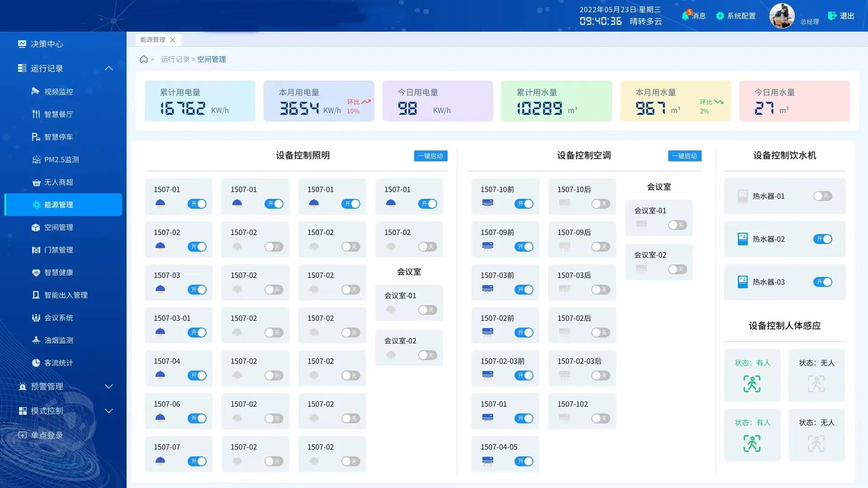Click the 视频监控 camera icon

36,91
